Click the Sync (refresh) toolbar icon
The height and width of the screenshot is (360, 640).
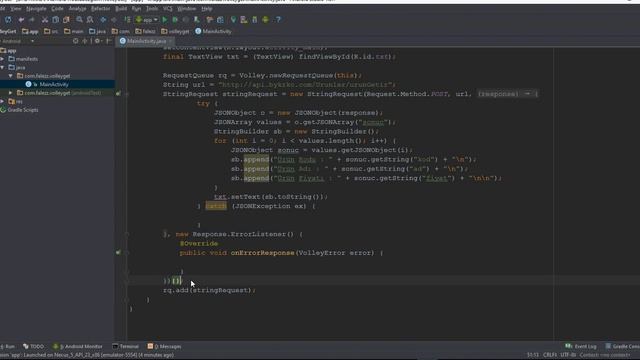point(8,20)
